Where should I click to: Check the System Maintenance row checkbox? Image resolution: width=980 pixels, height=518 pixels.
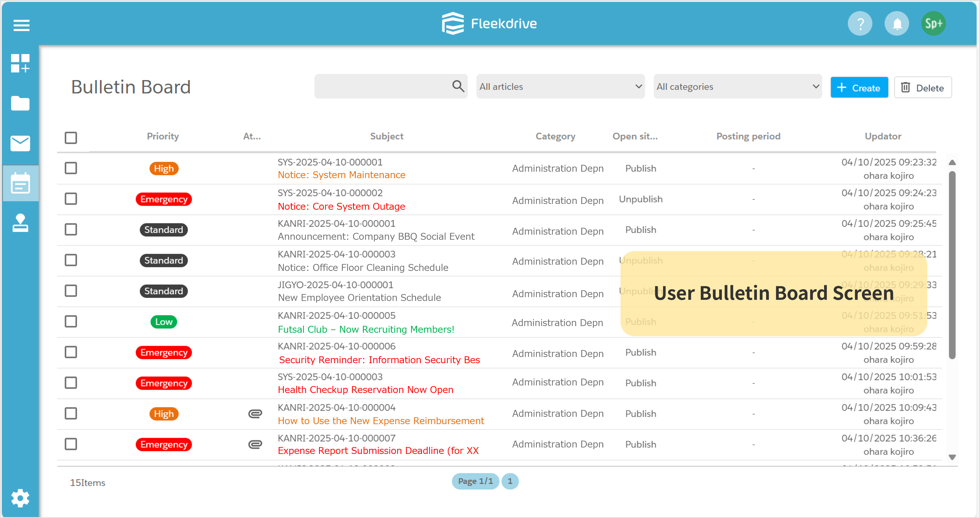(x=71, y=168)
